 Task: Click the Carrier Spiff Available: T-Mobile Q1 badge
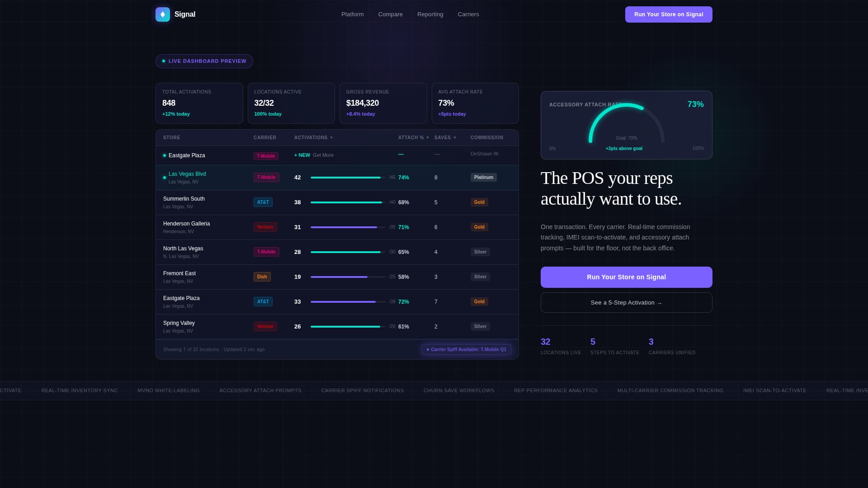pyautogui.click(x=466, y=349)
